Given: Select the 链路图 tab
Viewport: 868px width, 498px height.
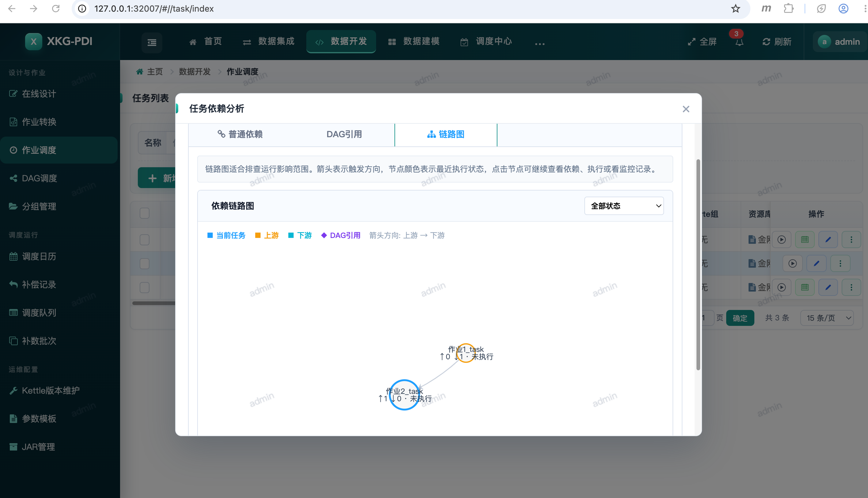Looking at the screenshot, I should coord(446,134).
